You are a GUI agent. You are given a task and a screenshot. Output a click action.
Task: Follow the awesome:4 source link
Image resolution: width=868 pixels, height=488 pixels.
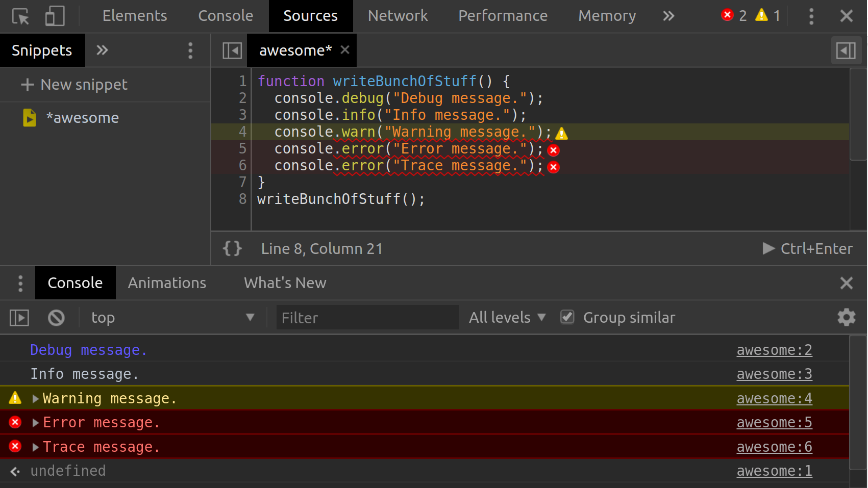(x=774, y=399)
